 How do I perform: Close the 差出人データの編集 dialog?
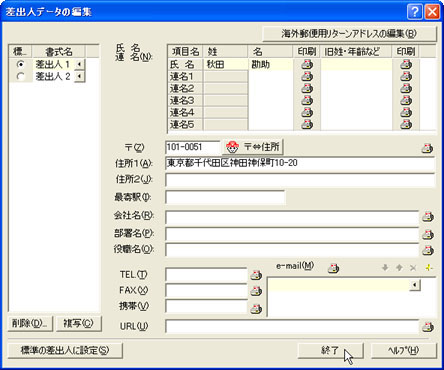tap(432, 12)
